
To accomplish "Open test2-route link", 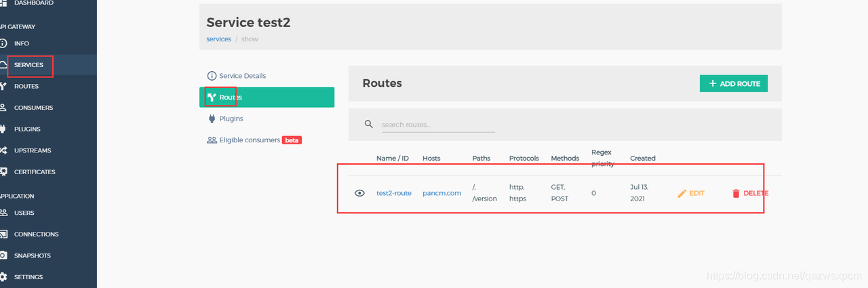I will [394, 193].
